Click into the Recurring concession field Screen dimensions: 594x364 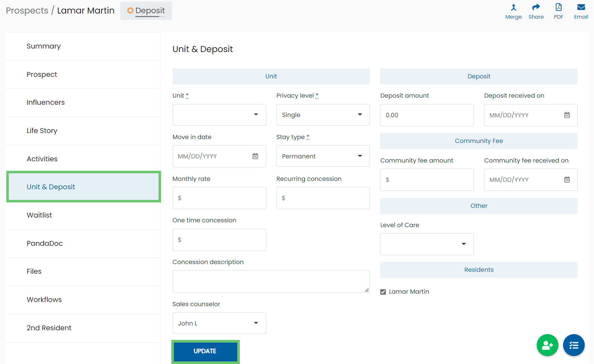tap(323, 198)
